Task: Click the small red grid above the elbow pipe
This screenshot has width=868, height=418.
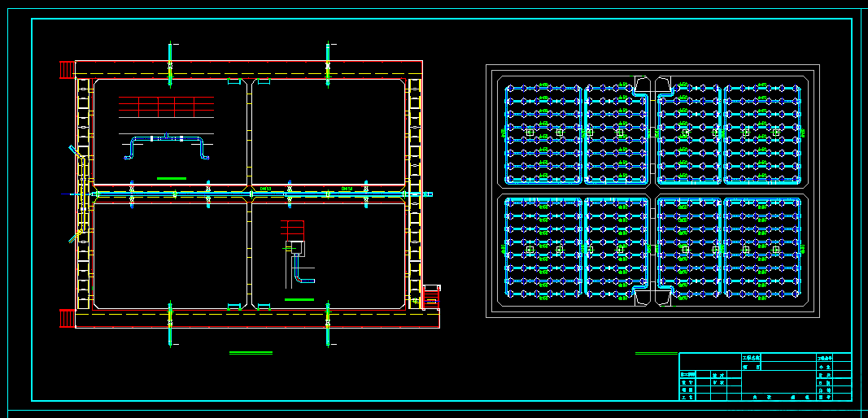Action: 292,230
